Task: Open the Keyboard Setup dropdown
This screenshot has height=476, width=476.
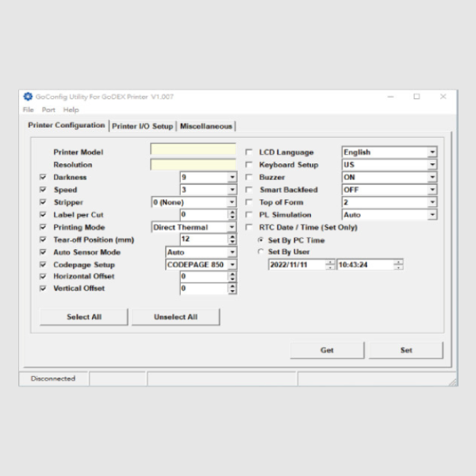Action: coord(432,165)
